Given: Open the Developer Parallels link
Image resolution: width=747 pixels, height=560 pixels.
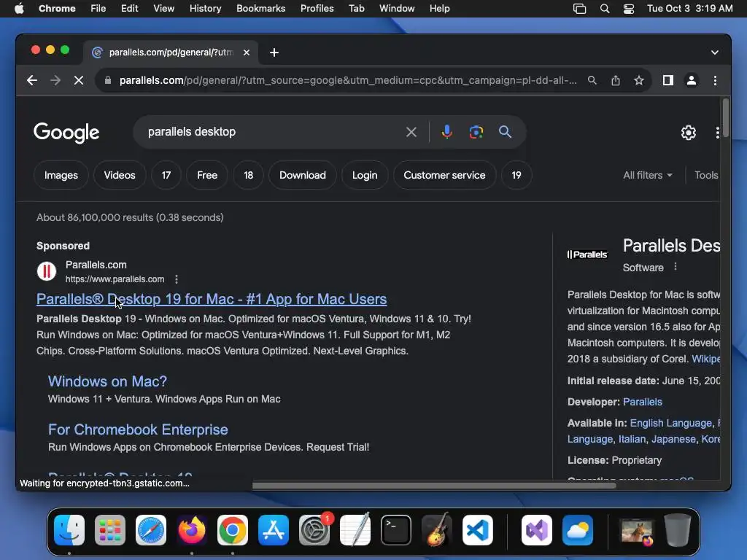Looking at the screenshot, I should (642, 402).
